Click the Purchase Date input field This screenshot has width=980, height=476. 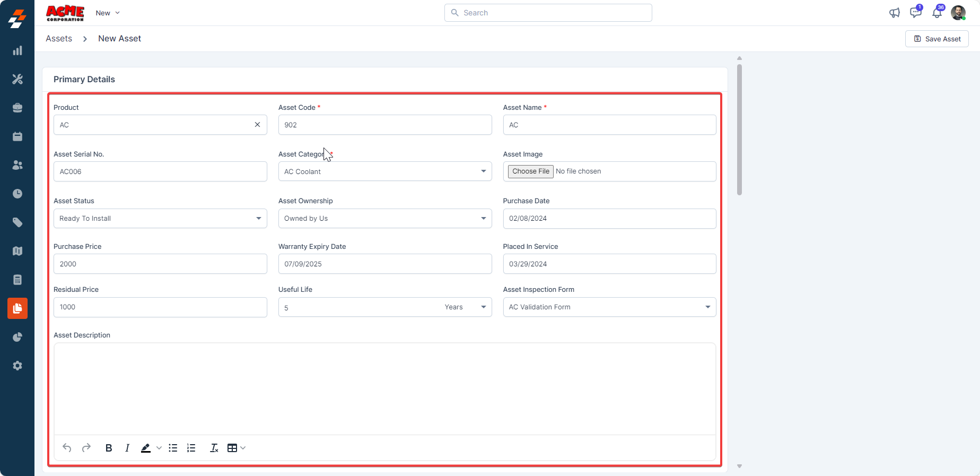click(x=609, y=218)
